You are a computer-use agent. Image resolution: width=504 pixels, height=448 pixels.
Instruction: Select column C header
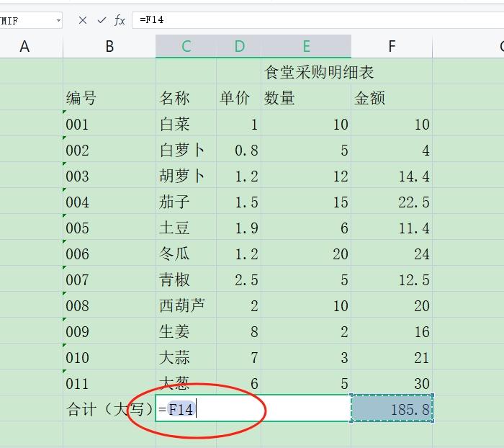point(186,46)
